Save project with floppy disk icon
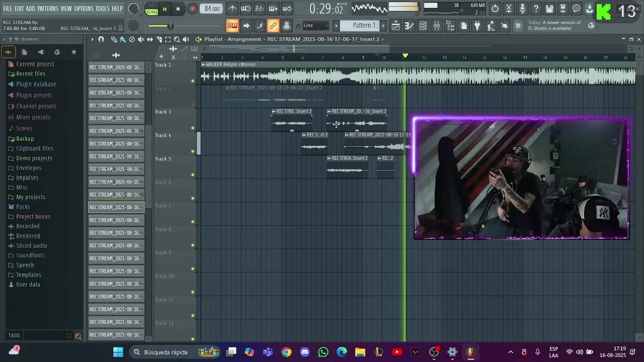This screenshot has height=362, width=644. [549, 9]
